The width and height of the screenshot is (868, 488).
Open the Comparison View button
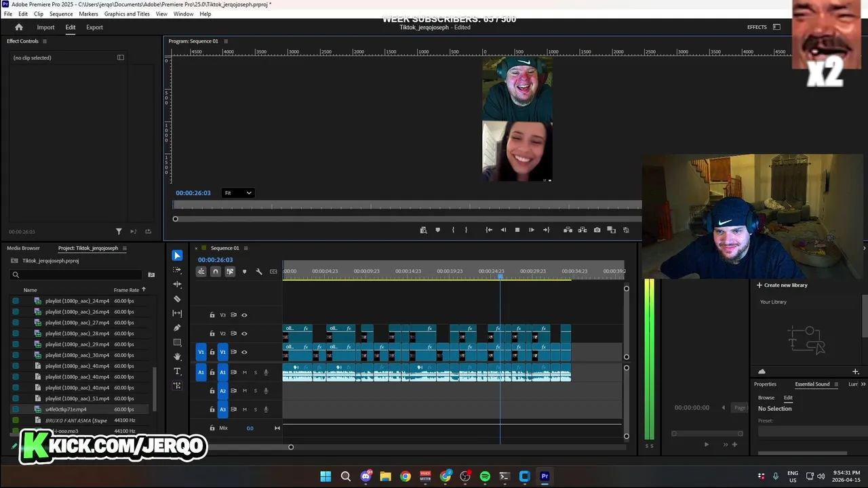coord(611,230)
